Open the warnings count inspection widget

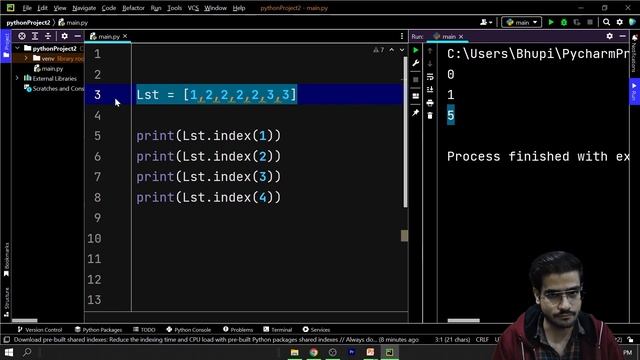tap(378, 50)
